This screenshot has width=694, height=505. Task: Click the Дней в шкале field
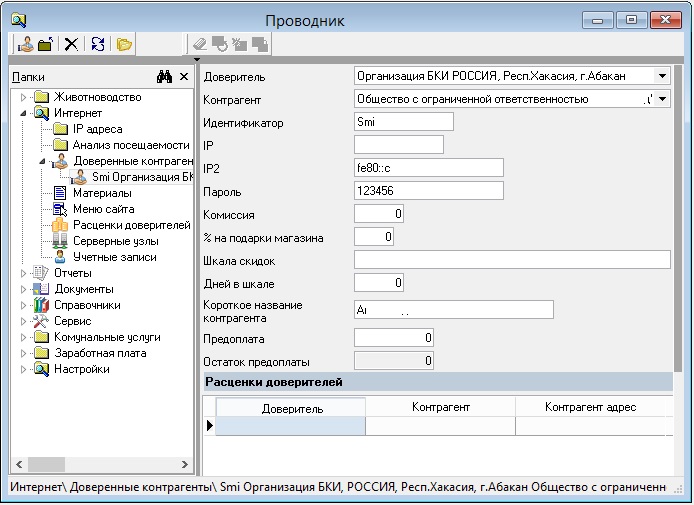tap(379, 283)
